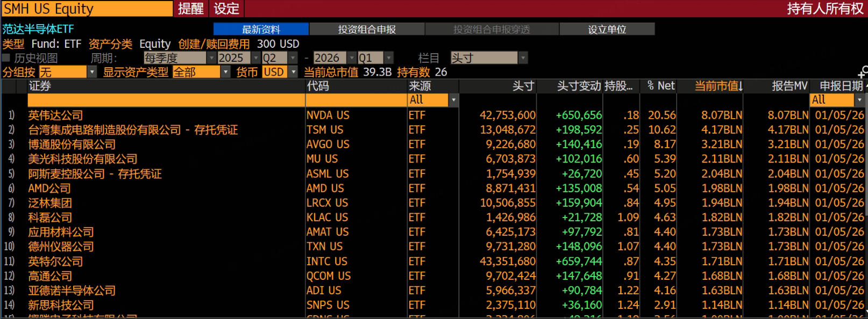Switch to the 投资组合申报穿透 tab
Screen dimensions: 868x319
click(492, 29)
